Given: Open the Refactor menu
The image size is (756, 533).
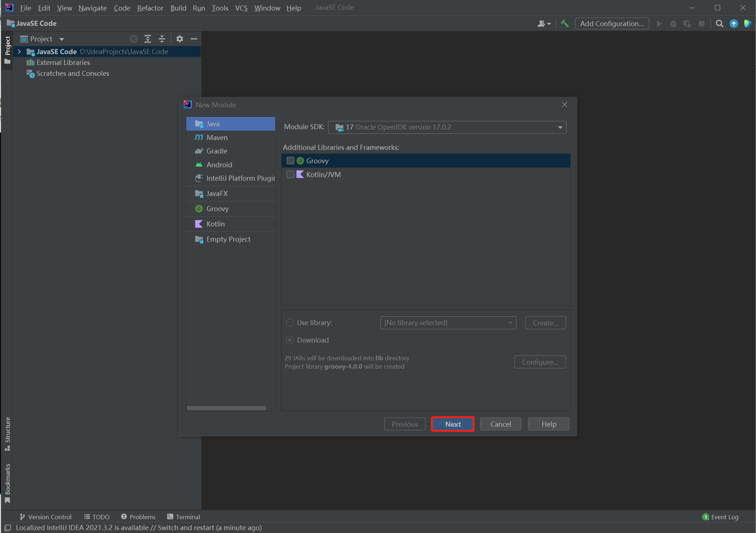Looking at the screenshot, I should [150, 8].
